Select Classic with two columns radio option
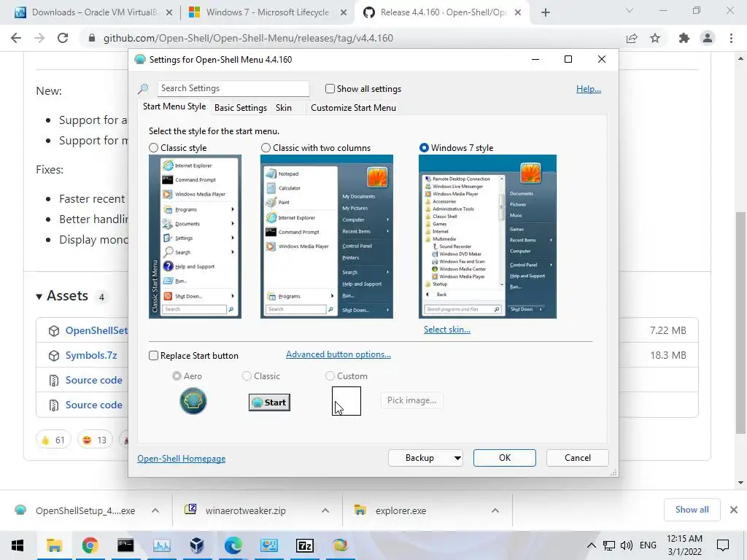 (266, 148)
